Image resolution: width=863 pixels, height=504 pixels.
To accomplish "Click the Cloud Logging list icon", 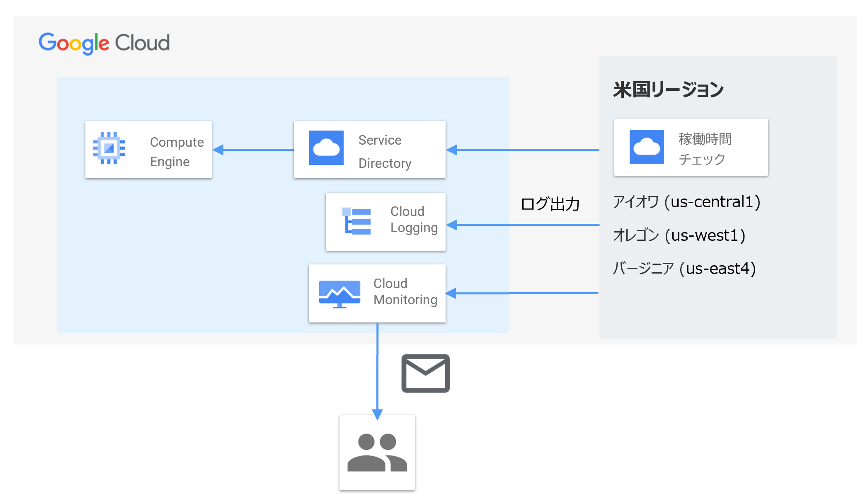I will (x=356, y=221).
